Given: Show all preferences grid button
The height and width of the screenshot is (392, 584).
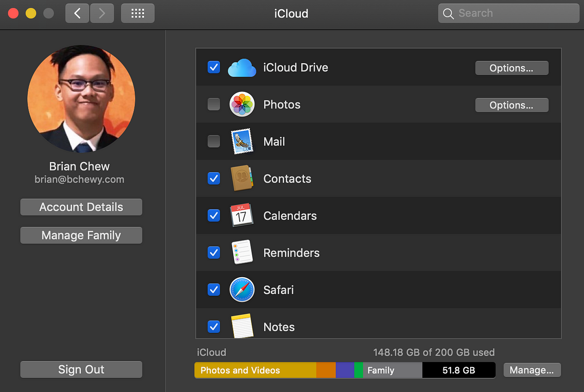Looking at the screenshot, I should coord(138,13).
